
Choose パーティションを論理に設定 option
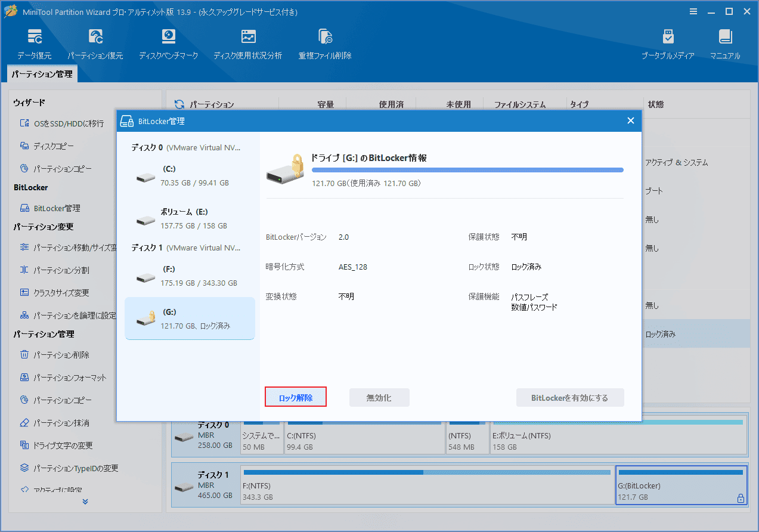pyautogui.click(x=68, y=316)
